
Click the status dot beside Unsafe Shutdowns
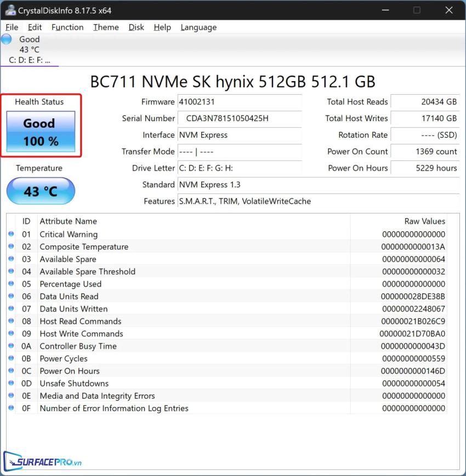point(11,383)
